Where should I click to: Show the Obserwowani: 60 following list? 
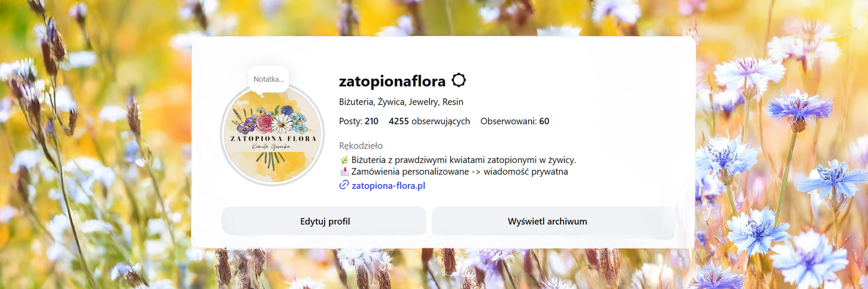[x=514, y=121]
